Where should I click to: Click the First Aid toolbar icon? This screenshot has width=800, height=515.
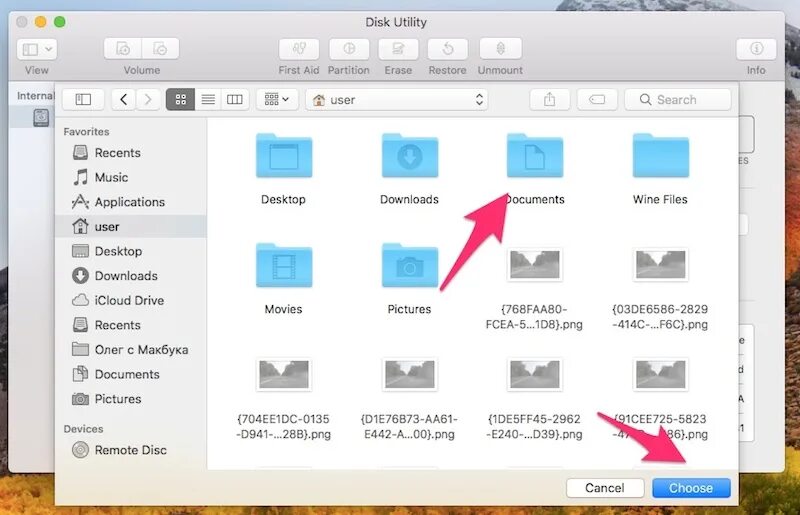coord(299,49)
